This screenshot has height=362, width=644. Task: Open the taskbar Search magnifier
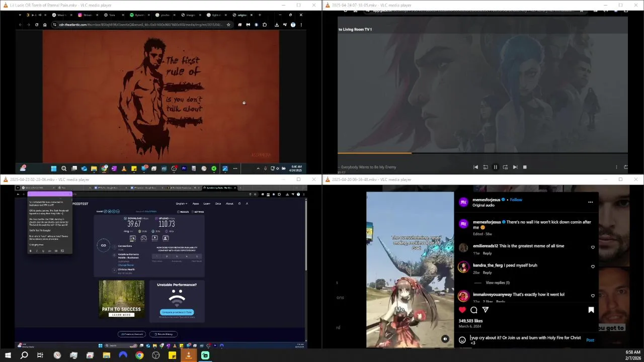tap(24, 355)
